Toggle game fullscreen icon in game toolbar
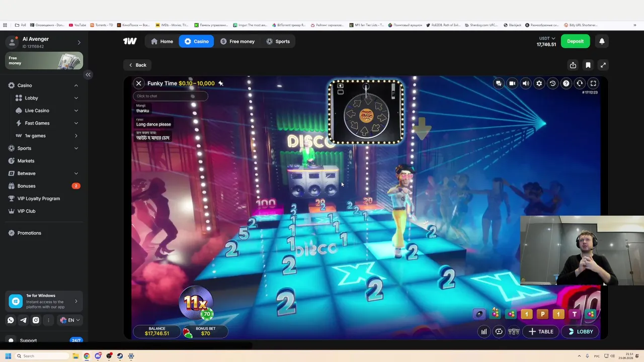This screenshot has width=644, height=362. 593,83
